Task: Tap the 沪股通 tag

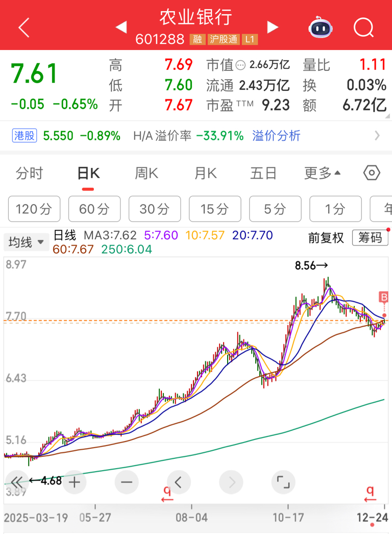Action: [224, 39]
